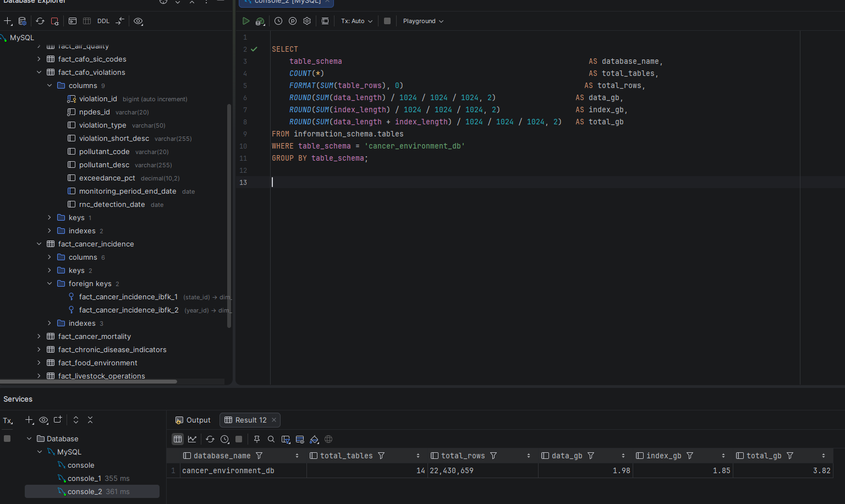Click the circled P parameters icon
Screen dimensions: 845x504
click(x=293, y=21)
